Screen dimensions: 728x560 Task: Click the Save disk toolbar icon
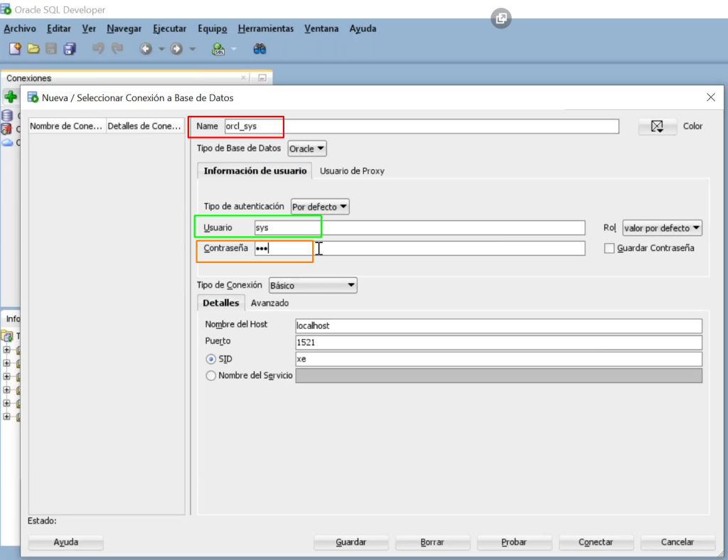pyautogui.click(x=51, y=49)
